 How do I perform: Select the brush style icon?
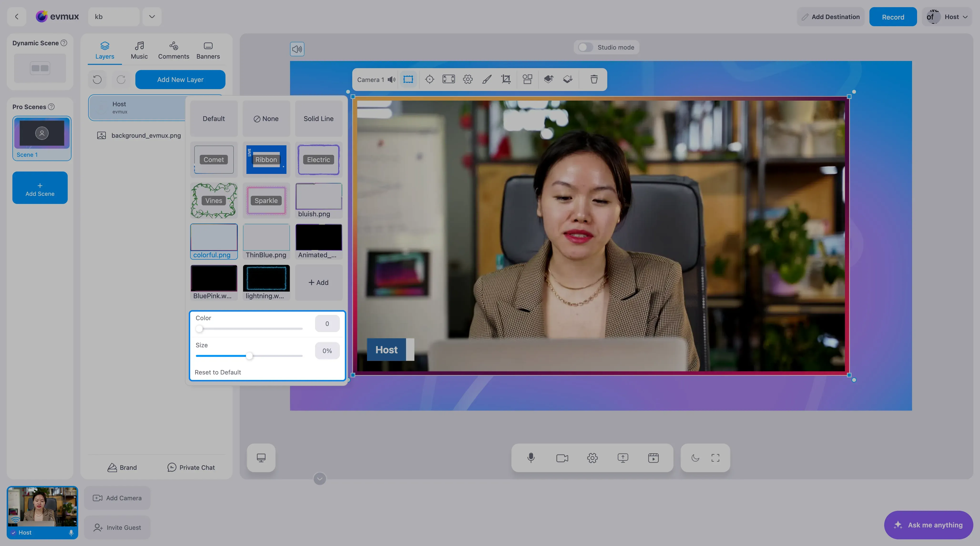tap(487, 79)
